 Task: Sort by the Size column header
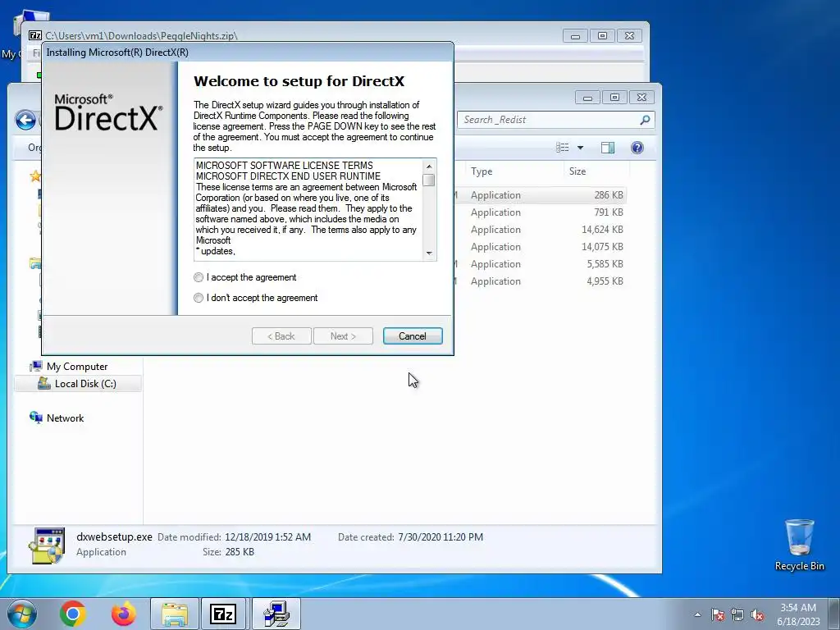pyautogui.click(x=577, y=171)
